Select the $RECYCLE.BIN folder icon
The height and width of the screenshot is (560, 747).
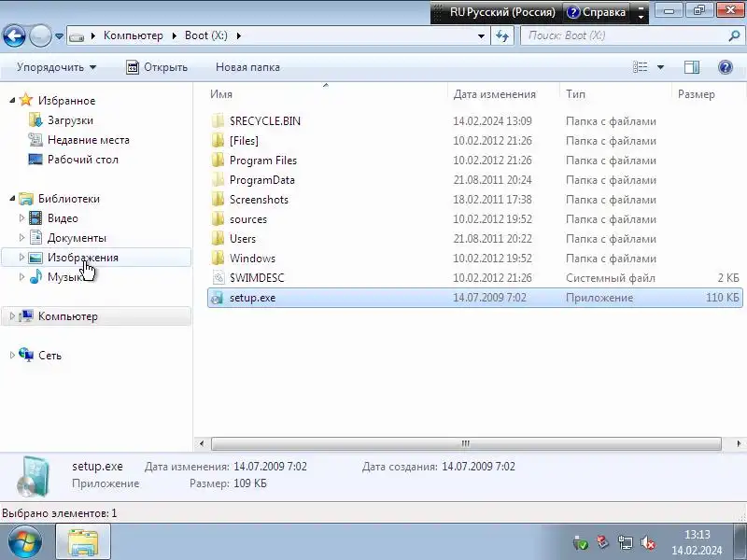click(x=218, y=120)
